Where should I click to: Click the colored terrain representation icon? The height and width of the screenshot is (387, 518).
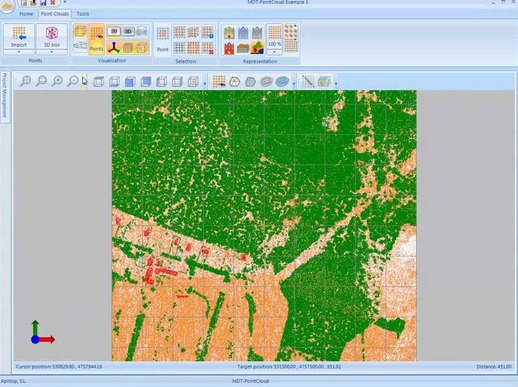click(257, 48)
